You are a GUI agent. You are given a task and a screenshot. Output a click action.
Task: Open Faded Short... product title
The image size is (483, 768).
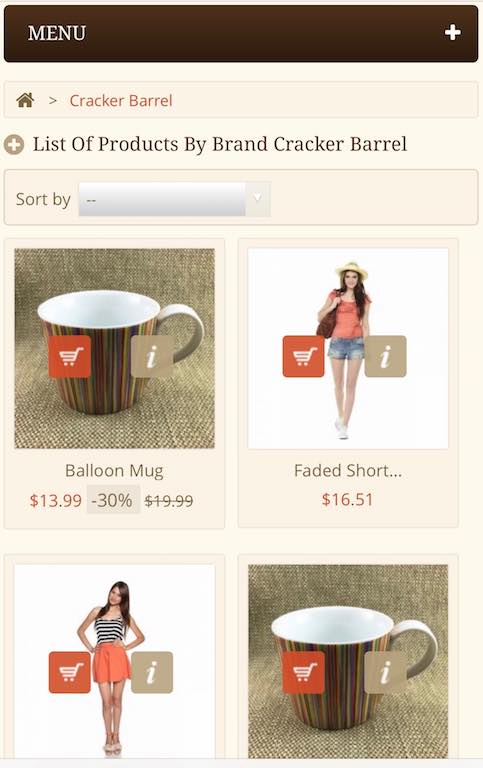click(x=348, y=471)
